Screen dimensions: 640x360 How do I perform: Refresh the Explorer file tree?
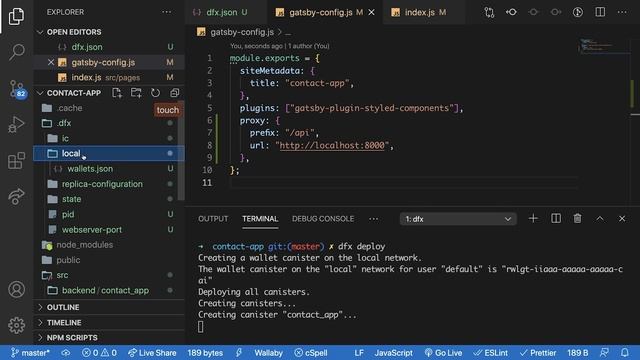pos(155,93)
